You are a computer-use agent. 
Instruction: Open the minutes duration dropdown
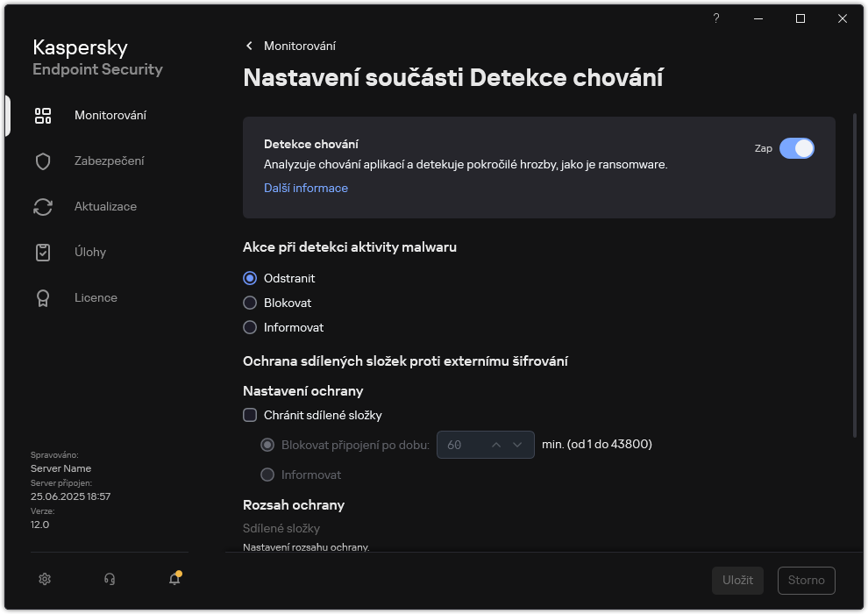pyautogui.click(x=519, y=445)
